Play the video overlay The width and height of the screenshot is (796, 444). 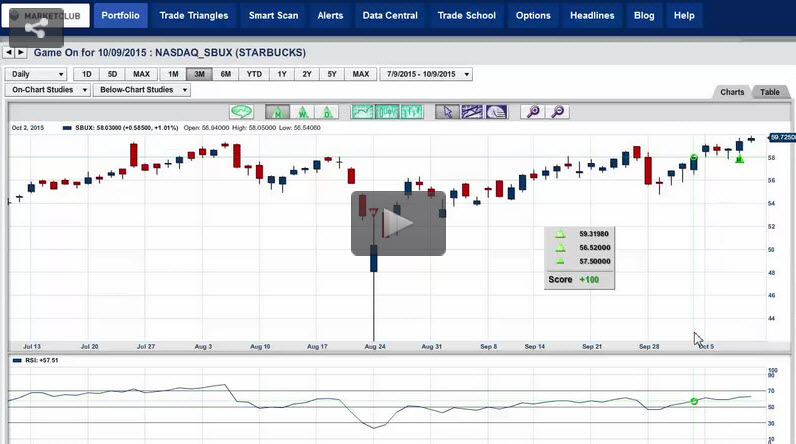click(x=399, y=223)
